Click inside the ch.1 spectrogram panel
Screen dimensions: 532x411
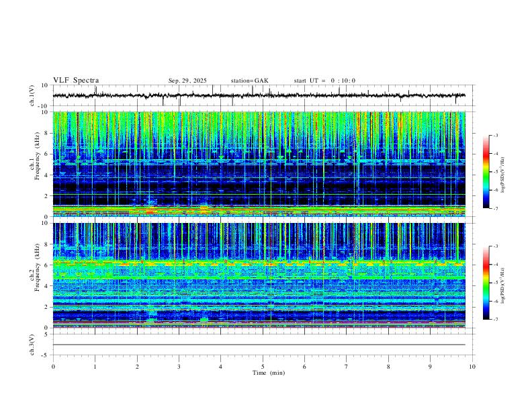(259, 164)
